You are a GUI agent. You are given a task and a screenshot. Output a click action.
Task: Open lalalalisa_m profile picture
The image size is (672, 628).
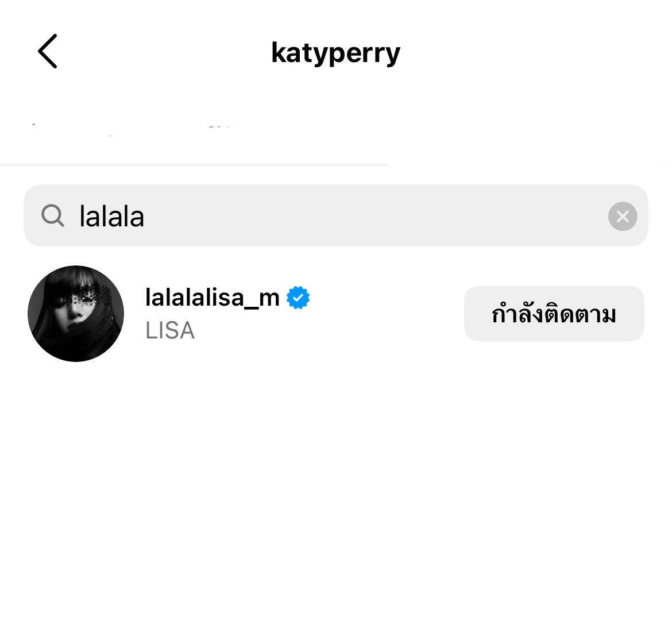(76, 313)
